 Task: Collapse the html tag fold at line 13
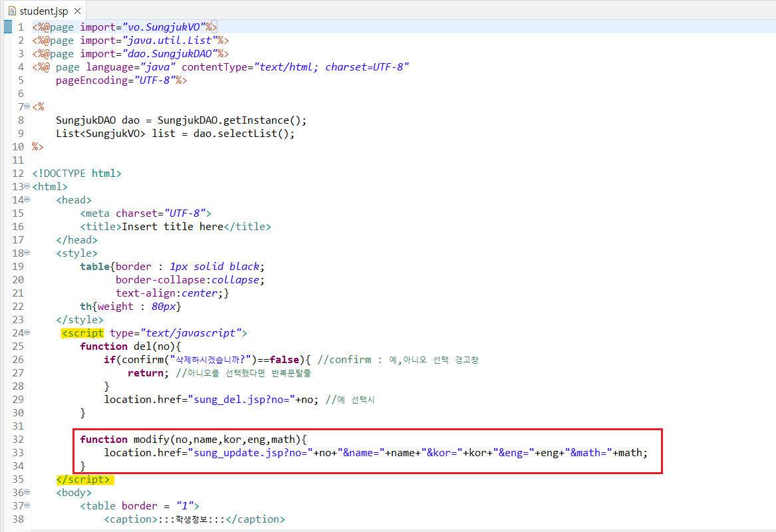pos(27,186)
